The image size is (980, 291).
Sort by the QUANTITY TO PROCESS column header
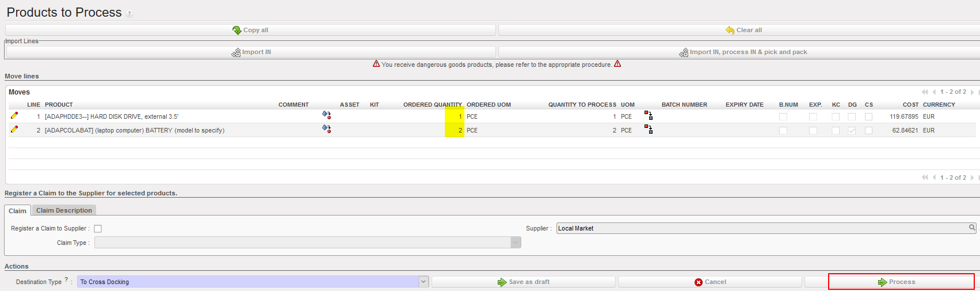[582, 105]
